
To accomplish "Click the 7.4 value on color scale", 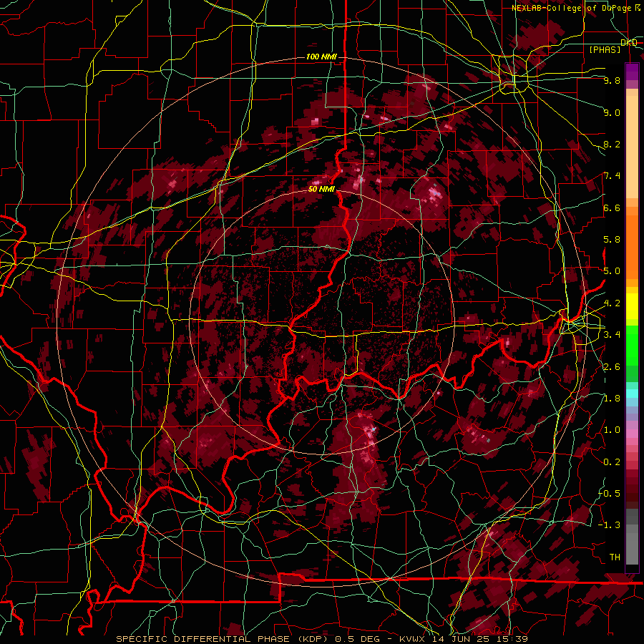I will 612,176.
